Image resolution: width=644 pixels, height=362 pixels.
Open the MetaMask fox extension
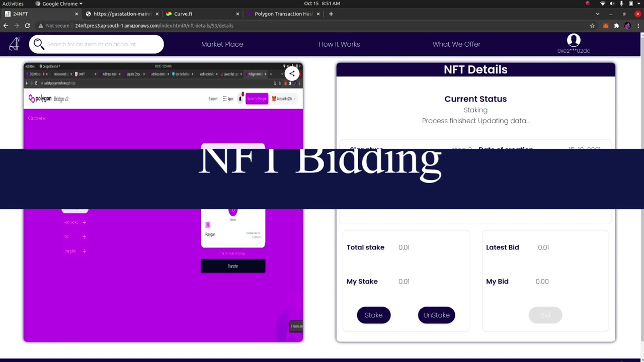pos(606,26)
